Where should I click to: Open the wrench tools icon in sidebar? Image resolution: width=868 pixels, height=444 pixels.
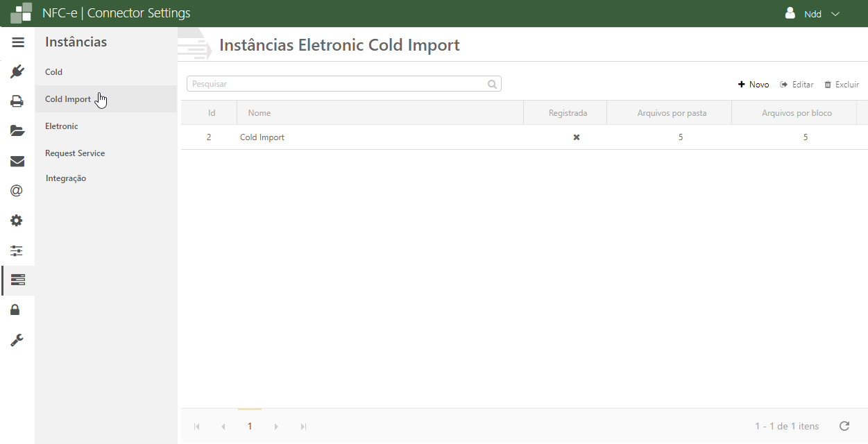pyautogui.click(x=17, y=340)
